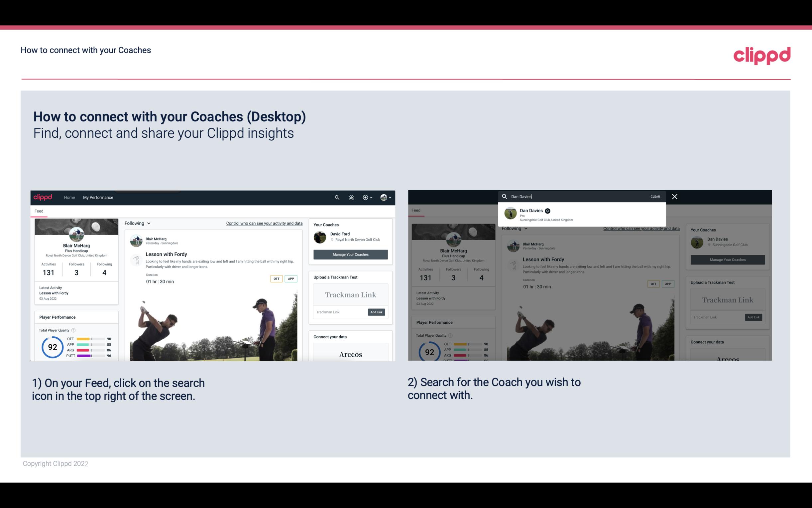
Task: Click the My Performance tab in navbar
Action: (x=98, y=197)
